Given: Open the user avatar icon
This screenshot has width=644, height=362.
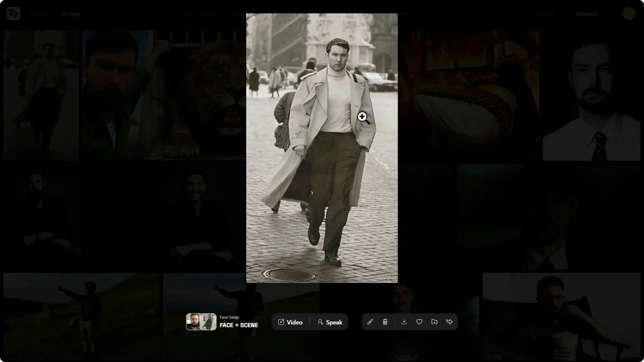Looking at the screenshot, I should 629,14.
